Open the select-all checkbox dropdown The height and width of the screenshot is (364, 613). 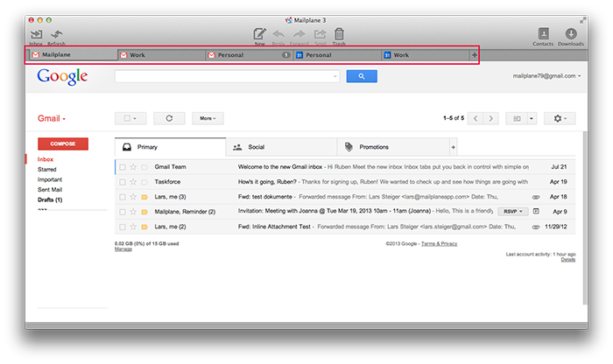130,118
